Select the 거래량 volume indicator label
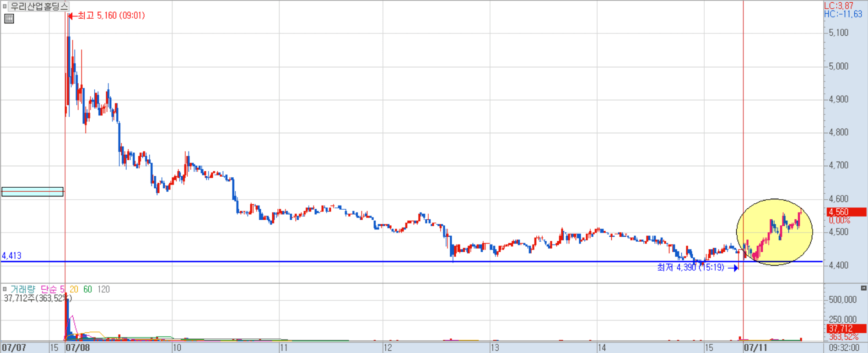The height and width of the screenshot is (353, 868). pos(22,289)
